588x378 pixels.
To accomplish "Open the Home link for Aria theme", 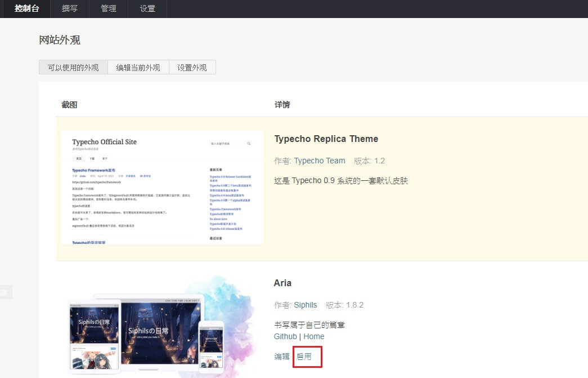I will click(x=314, y=336).
